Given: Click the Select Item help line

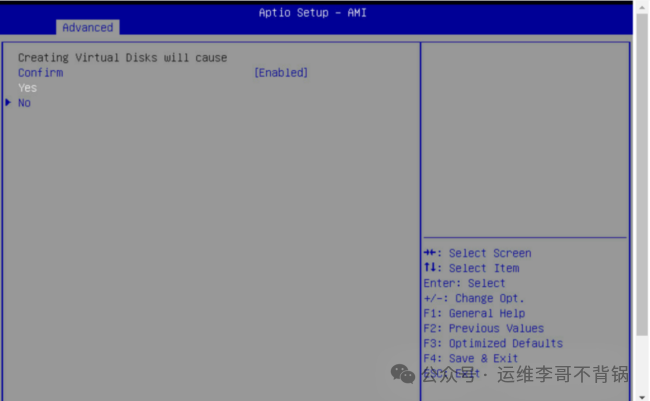Looking at the screenshot, I should (472, 268).
